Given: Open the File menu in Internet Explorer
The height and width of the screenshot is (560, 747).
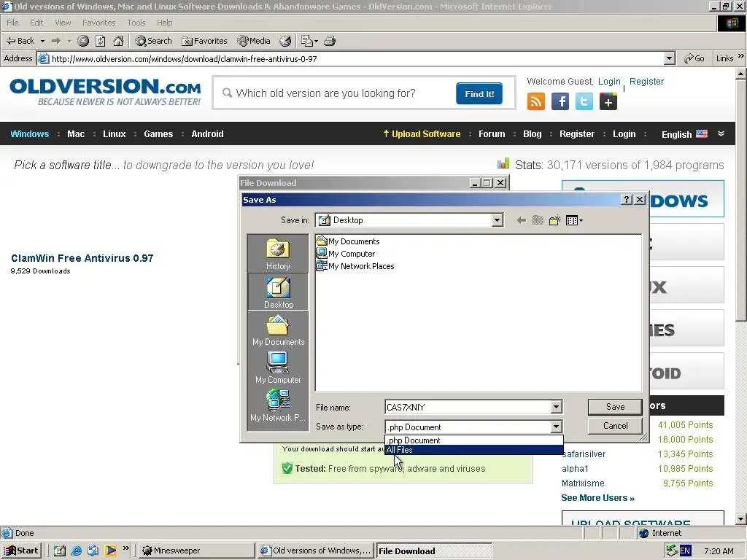Looking at the screenshot, I should [x=12, y=23].
